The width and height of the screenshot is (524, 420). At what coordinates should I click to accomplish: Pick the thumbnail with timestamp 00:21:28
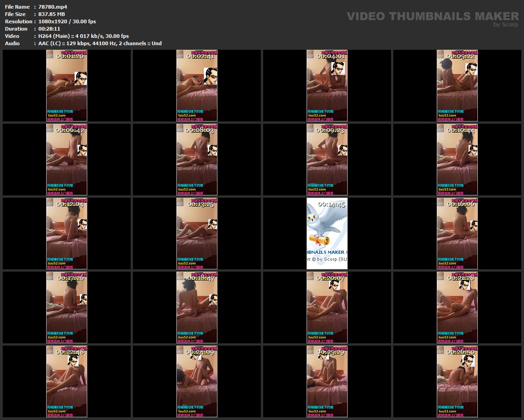(x=457, y=307)
